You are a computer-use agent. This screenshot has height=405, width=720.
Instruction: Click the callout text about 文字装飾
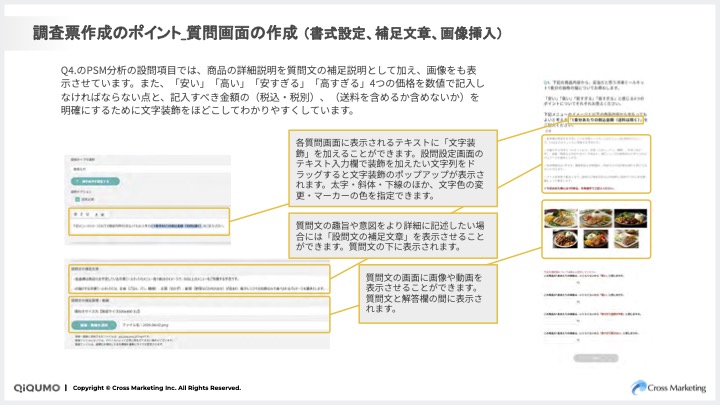click(x=389, y=169)
